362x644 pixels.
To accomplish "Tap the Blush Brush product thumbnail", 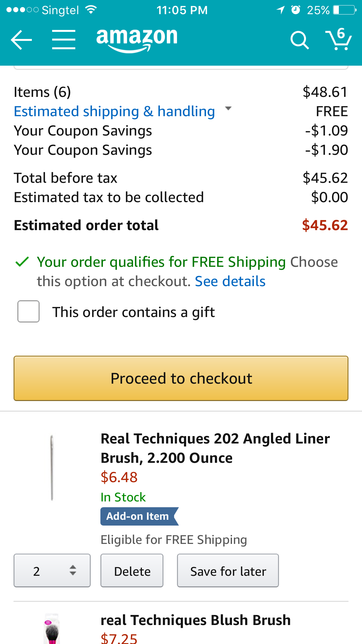I will 52,629.
